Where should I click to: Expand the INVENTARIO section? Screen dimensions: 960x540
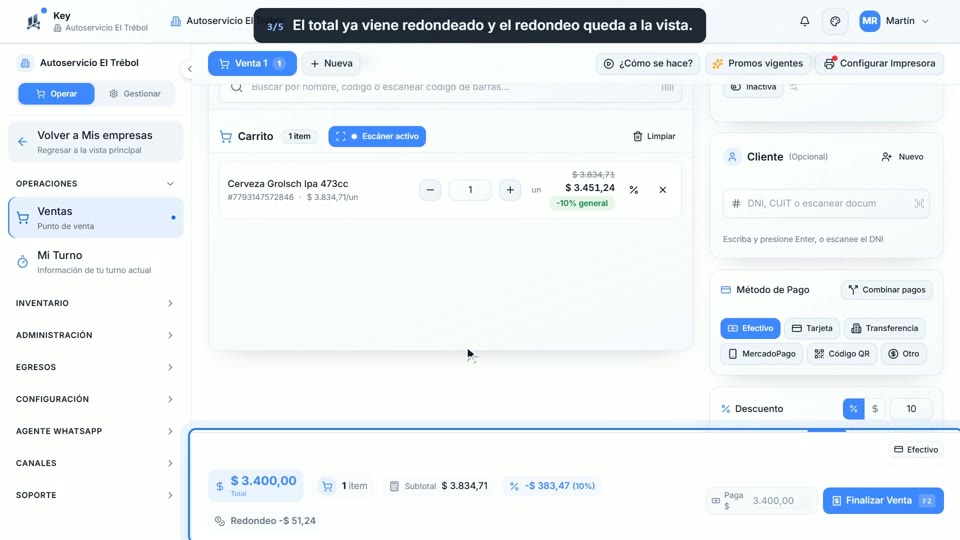click(x=95, y=303)
